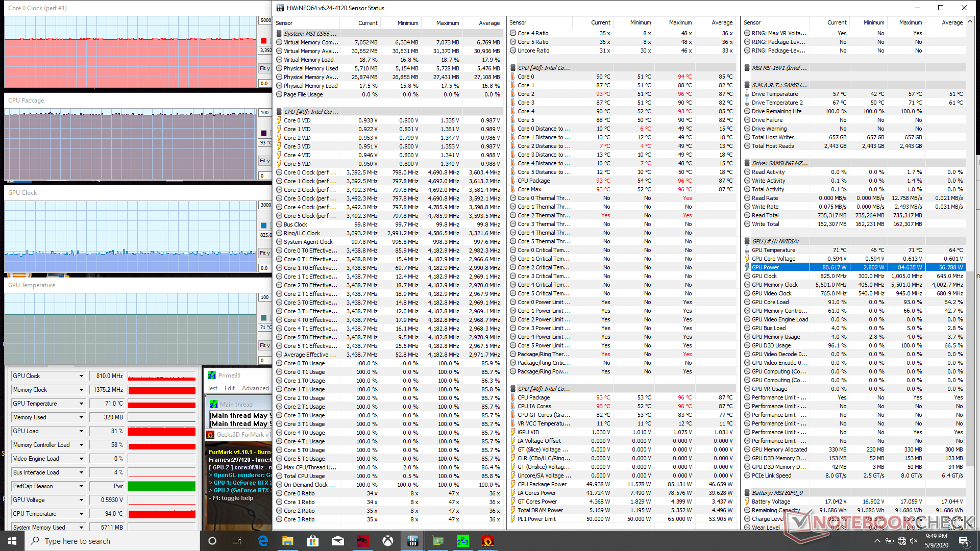The width and height of the screenshot is (980, 551).
Task: Click the HWiNFO64 title bar icon
Action: click(x=280, y=8)
